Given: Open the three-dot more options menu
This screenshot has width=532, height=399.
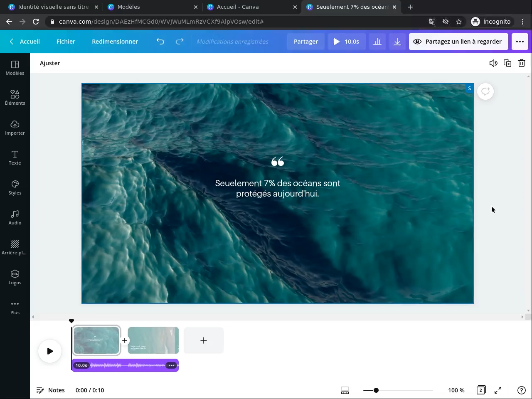Looking at the screenshot, I should point(520,42).
